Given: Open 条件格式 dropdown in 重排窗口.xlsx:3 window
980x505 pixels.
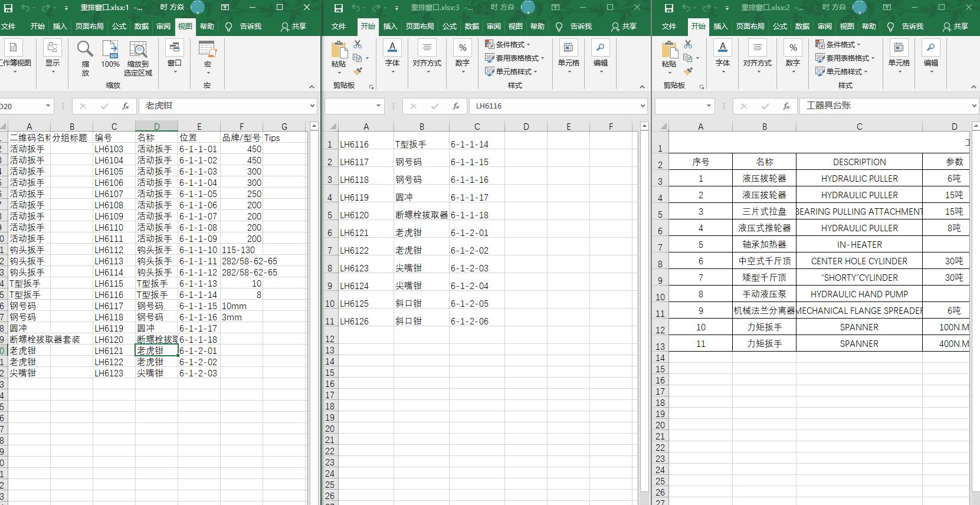Looking at the screenshot, I should click(x=507, y=45).
